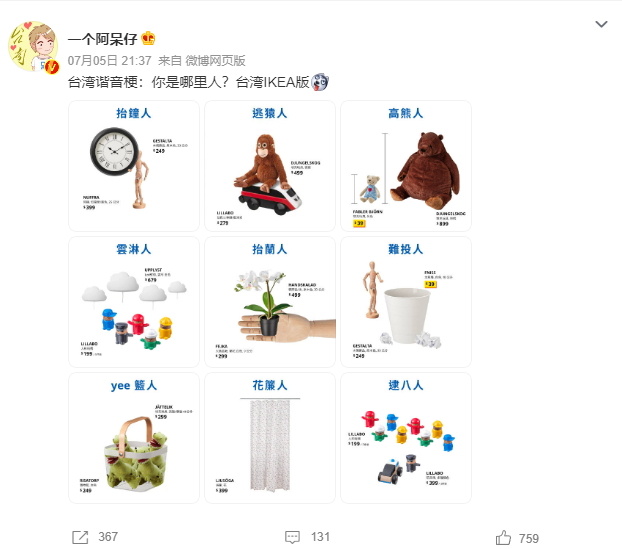Open the 抬鐘人 clock image thumbnail
The width and height of the screenshot is (622, 549).
click(134, 166)
